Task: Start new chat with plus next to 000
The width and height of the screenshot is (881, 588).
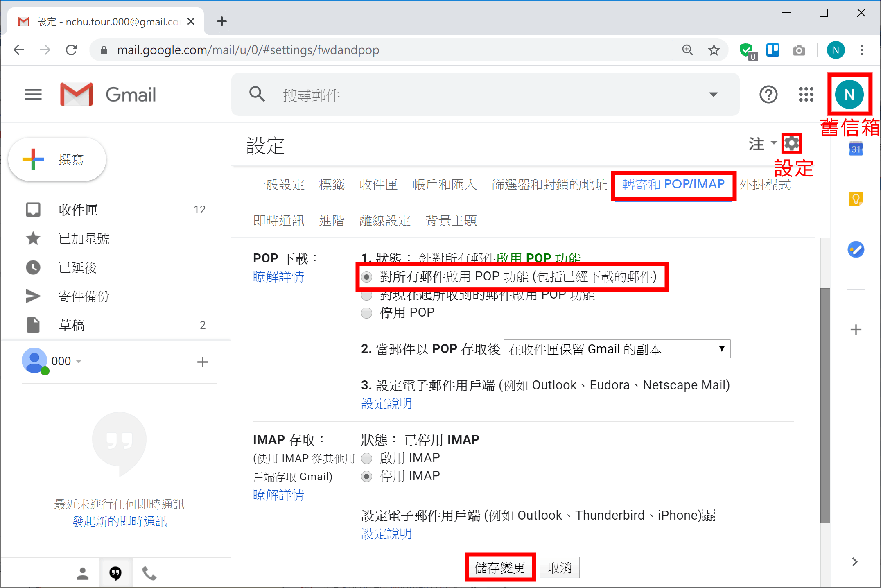Action: tap(202, 362)
